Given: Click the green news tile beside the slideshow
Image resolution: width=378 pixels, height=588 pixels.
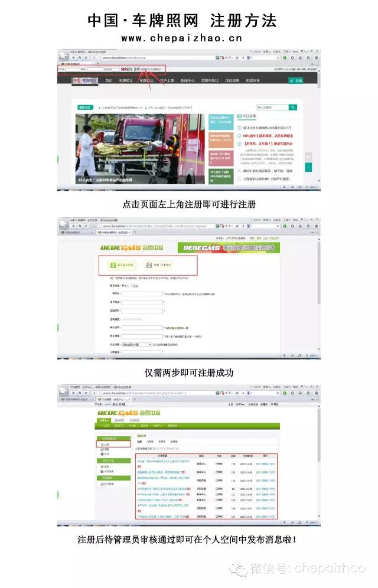Looking at the screenshot, I should coord(221,176).
